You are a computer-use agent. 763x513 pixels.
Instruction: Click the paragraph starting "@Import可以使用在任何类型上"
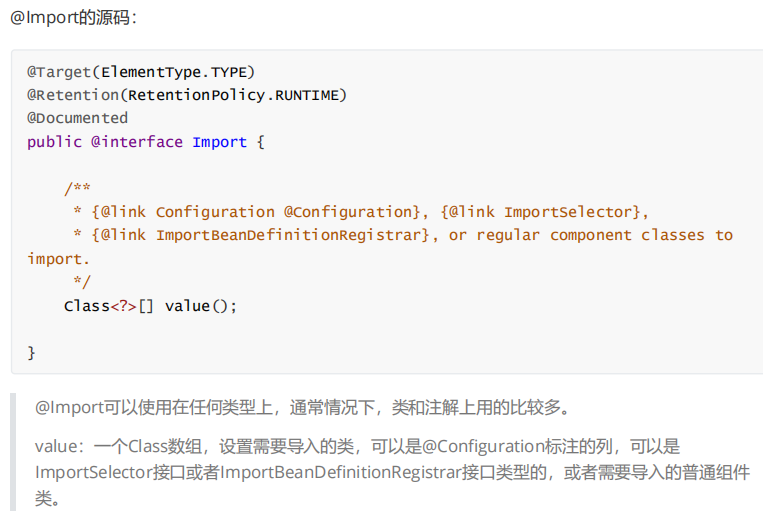(x=302, y=407)
